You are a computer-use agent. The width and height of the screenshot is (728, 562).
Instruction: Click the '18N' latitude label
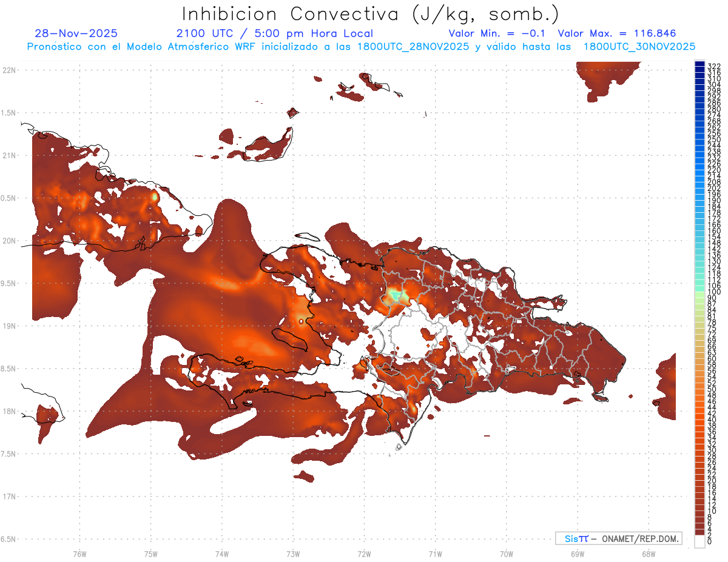pos(8,411)
